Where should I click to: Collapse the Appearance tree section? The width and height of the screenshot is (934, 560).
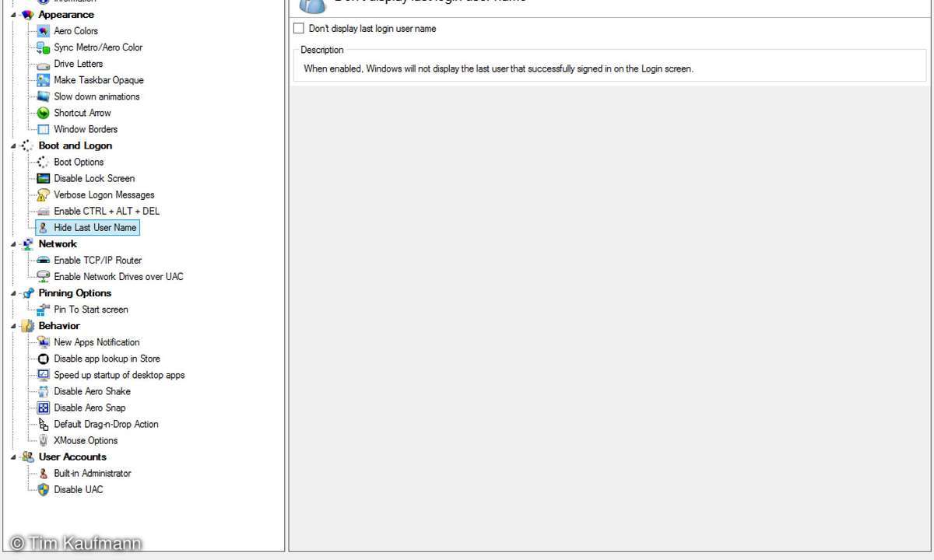pyautogui.click(x=14, y=15)
